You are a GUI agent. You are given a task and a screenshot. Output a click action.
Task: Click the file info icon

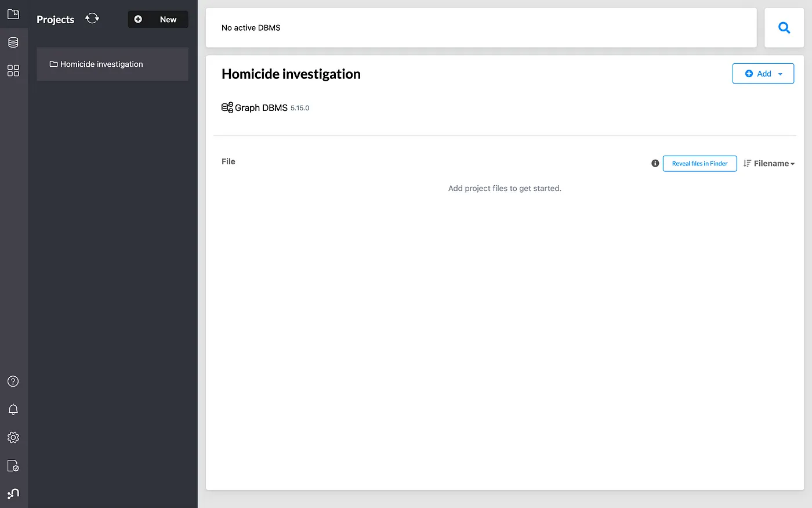pyautogui.click(x=655, y=164)
